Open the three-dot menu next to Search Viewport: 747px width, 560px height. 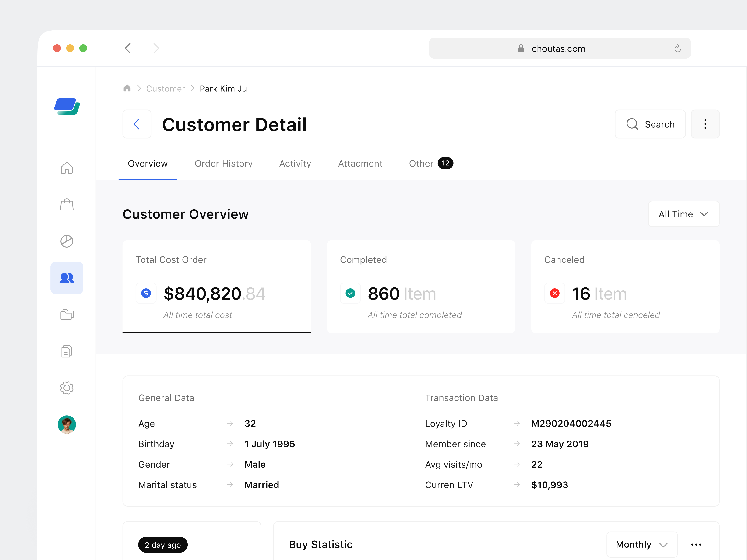(705, 124)
